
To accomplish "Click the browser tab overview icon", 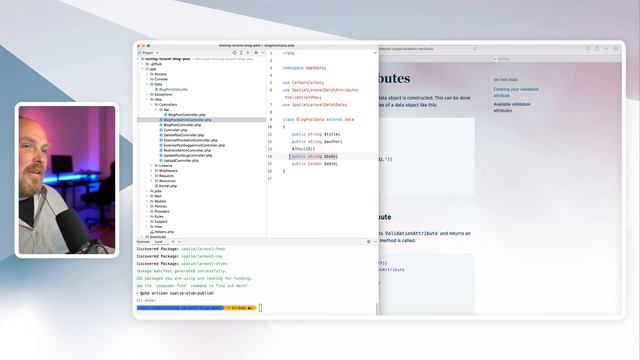I will (616, 49).
